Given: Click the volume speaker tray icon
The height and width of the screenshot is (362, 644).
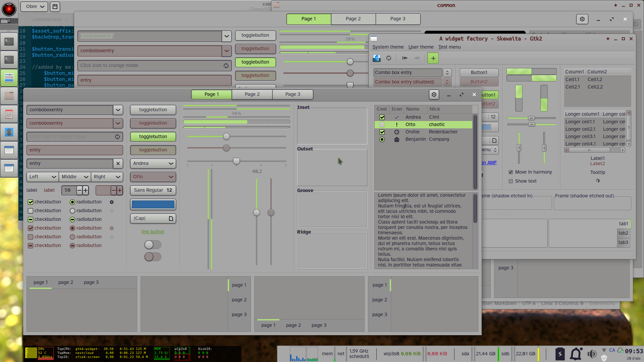Looking at the screenshot, I should coord(592,354).
